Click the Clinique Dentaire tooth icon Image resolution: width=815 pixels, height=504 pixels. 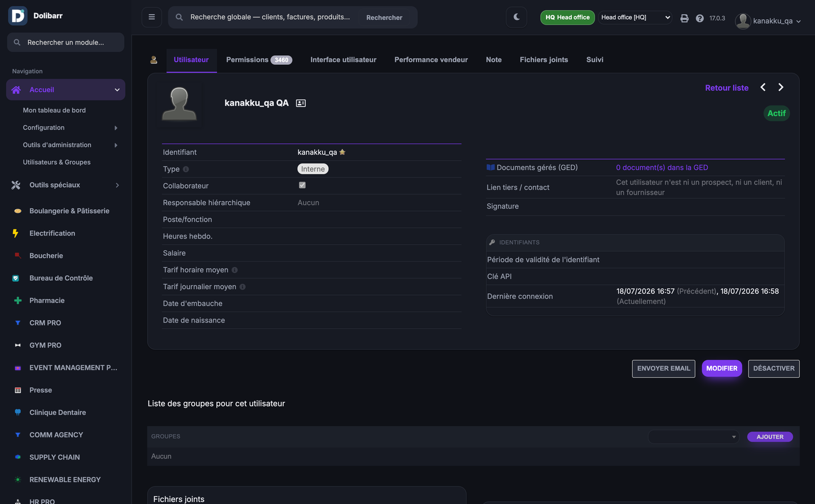(17, 413)
